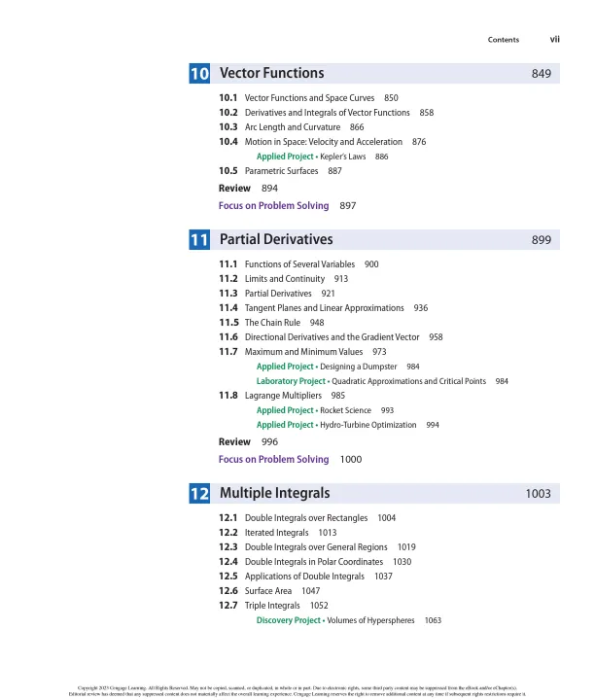Jump to Directional Derivatives and the Gradient Vector
The image size is (595, 700).
tap(332, 336)
